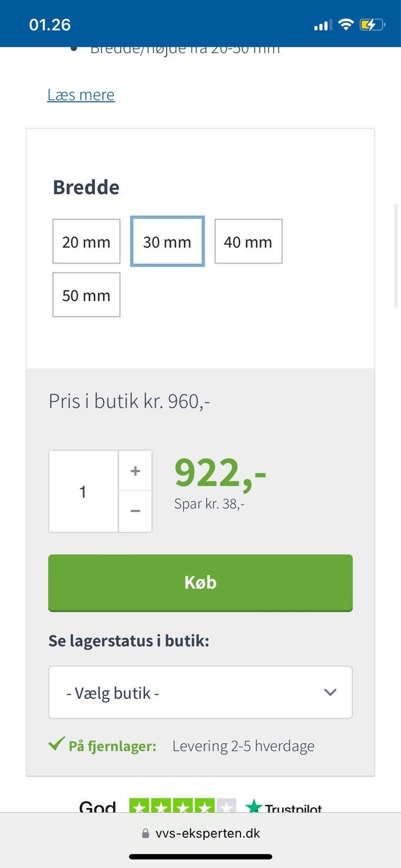The height and width of the screenshot is (868, 401).
Task: Open the Læs mere link
Action: pyautogui.click(x=81, y=95)
